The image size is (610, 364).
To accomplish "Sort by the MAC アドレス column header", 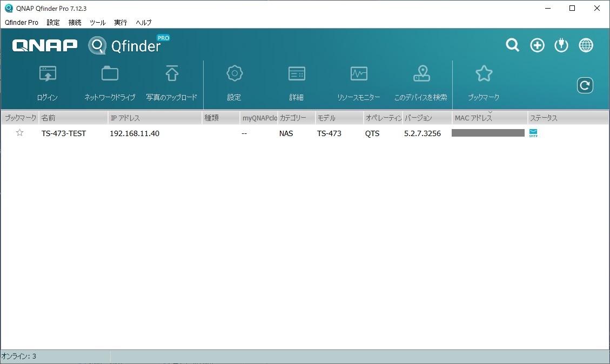I will coord(490,118).
